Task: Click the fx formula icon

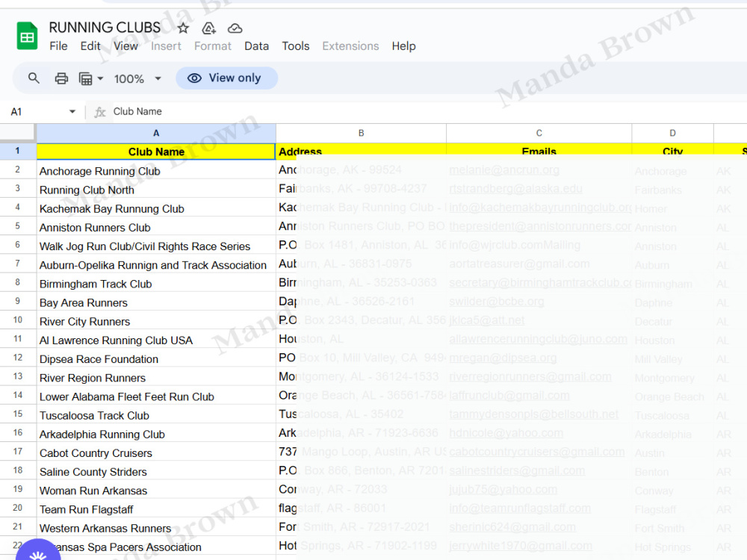Action: click(x=99, y=112)
